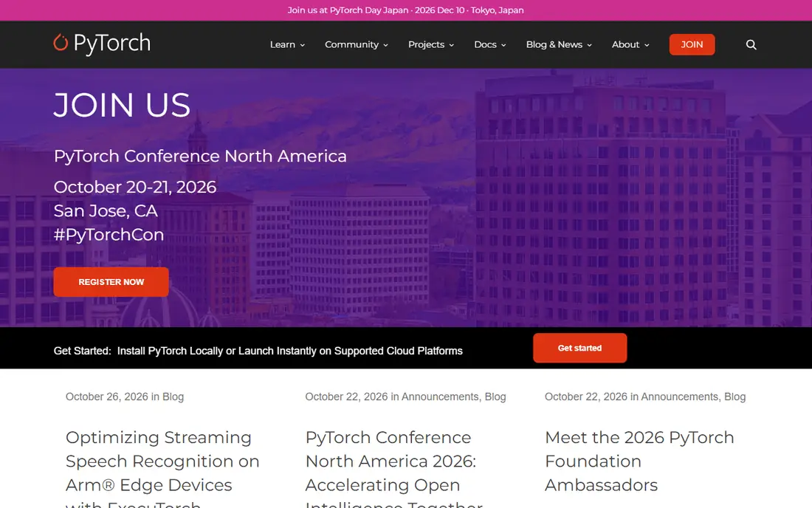Open the Learn menu item
The image size is (812, 508).
(x=283, y=44)
